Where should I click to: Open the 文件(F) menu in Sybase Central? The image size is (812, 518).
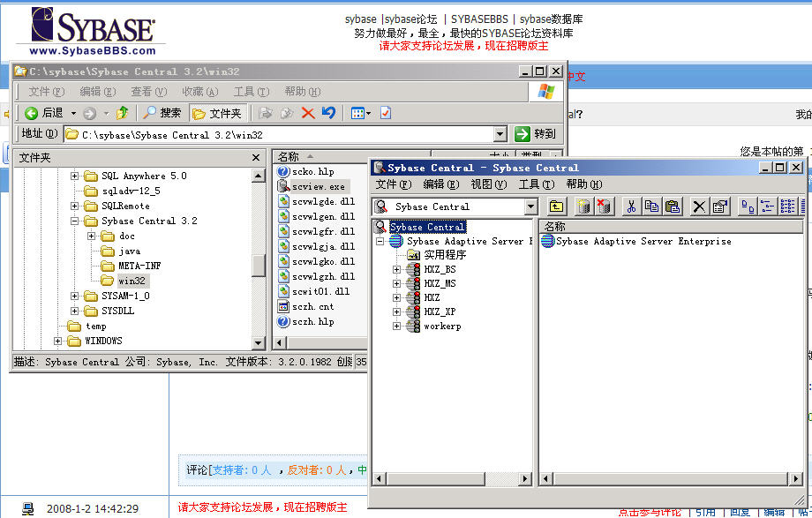click(x=394, y=184)
